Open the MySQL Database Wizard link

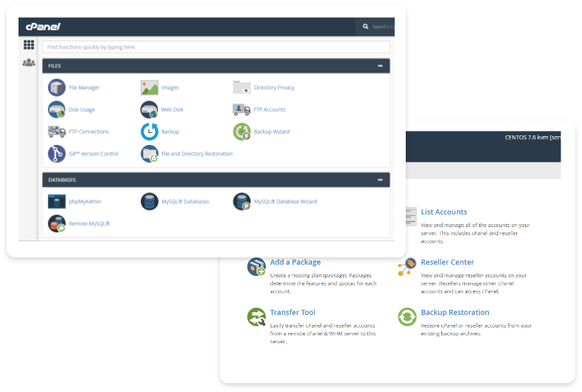point(285,201)
